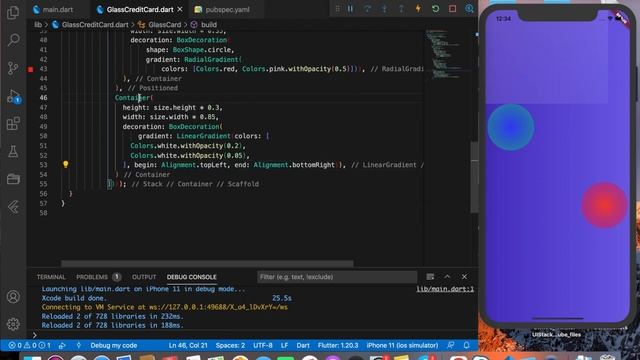Pause the debug session

(x=351, y=9)
